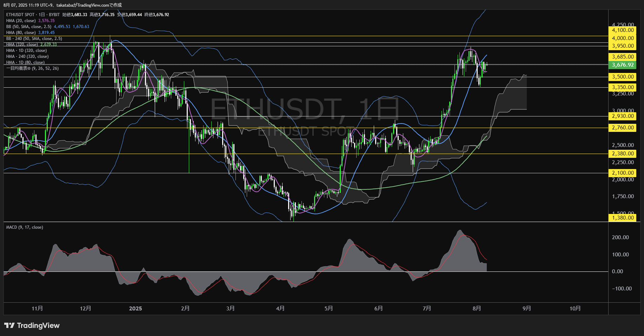Click the 2,250.00 price axis tick
This screenshot has height=336, width=644.
coord(623,162)
